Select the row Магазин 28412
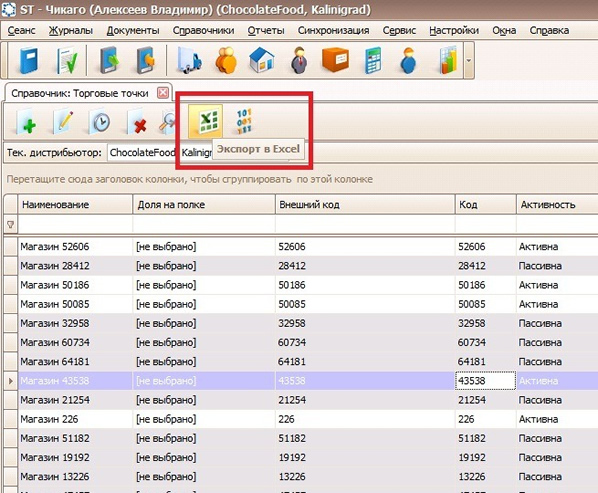 click(301, 266)
